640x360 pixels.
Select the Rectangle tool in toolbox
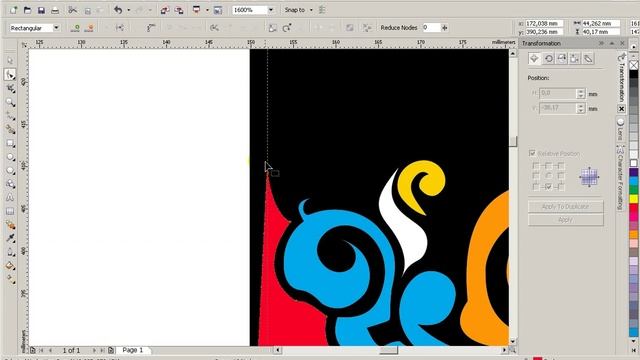click(10, 143)
